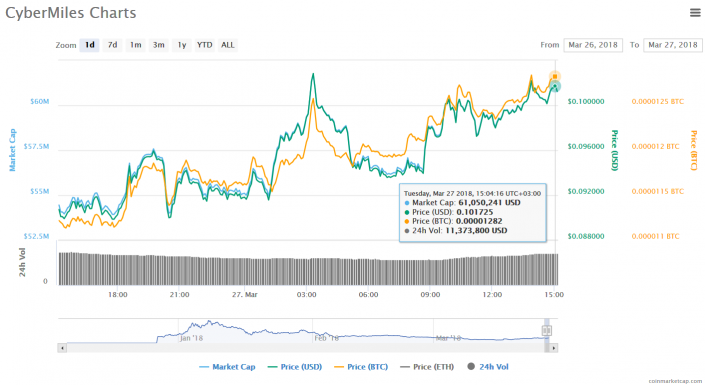Select the 1d zoom range

[x=89, y=45]
